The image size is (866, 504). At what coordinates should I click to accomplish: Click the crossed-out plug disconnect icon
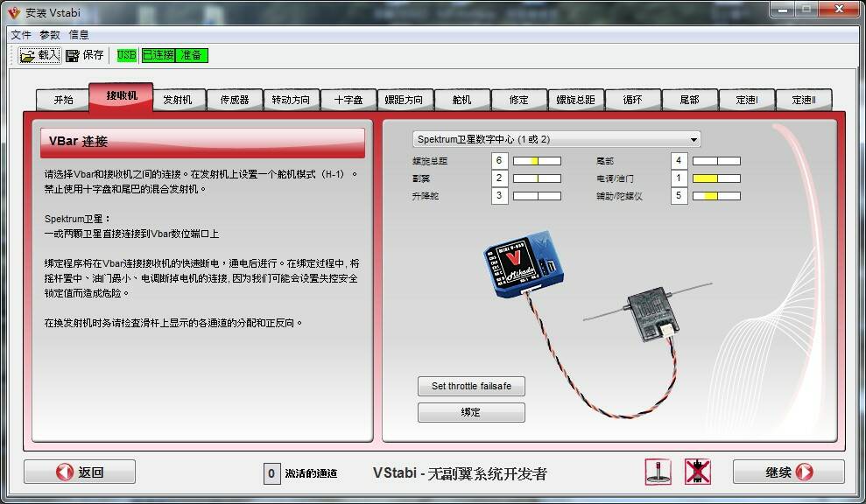click(698, 472)
